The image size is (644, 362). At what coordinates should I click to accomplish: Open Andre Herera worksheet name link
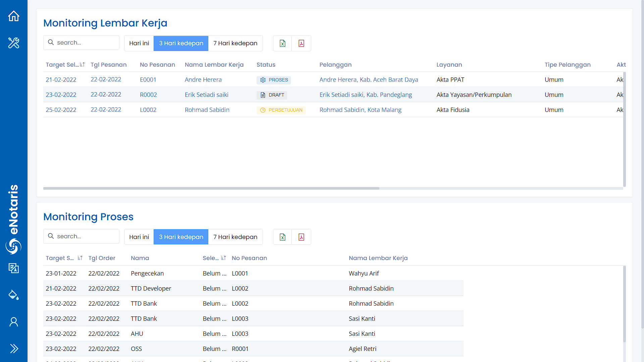pos(203,80)
